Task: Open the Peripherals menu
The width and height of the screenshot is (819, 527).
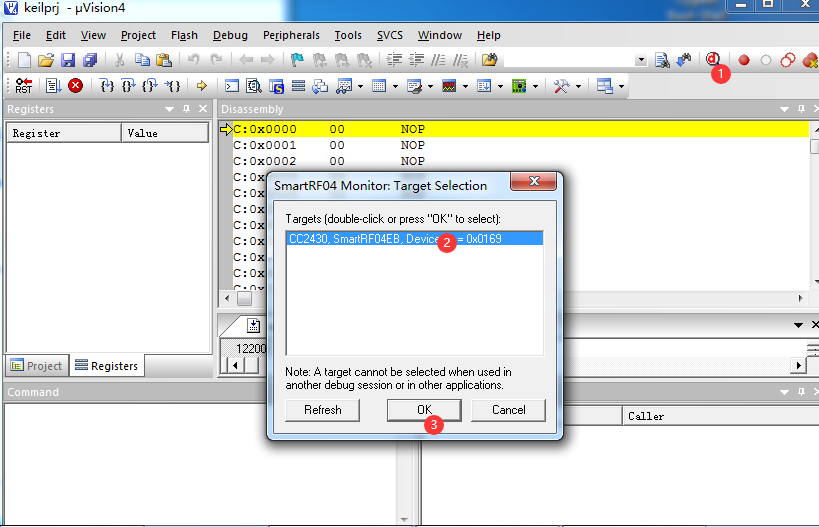Action: click(x=291, y=35)
